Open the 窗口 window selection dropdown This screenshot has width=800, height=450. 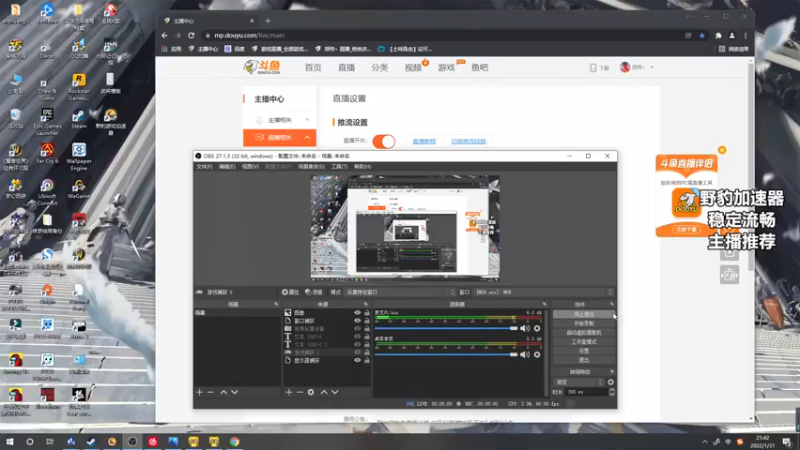pos(543,292)
